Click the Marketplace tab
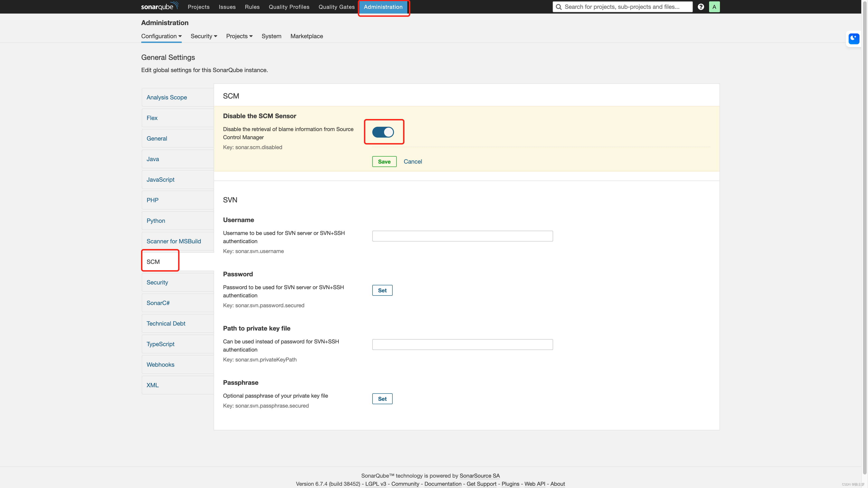This screenshot has width=868, height=488. [x=307, y=36]
